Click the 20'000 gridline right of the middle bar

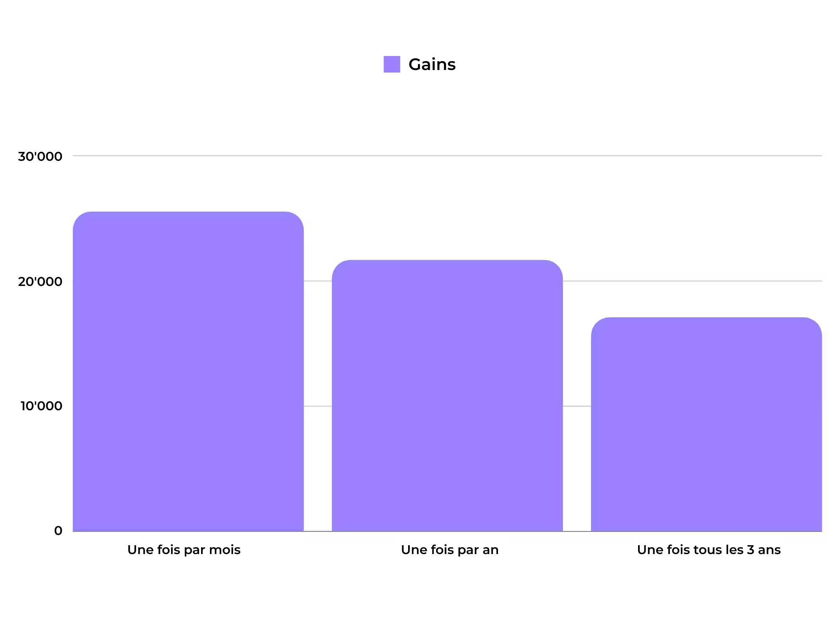click(692, 281)
